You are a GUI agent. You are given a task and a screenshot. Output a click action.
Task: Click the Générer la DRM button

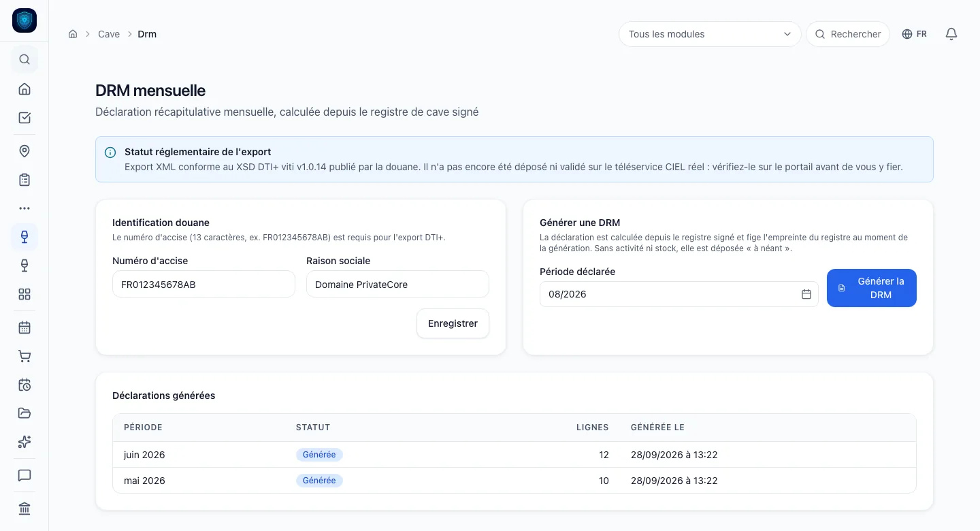pos(872,288)
